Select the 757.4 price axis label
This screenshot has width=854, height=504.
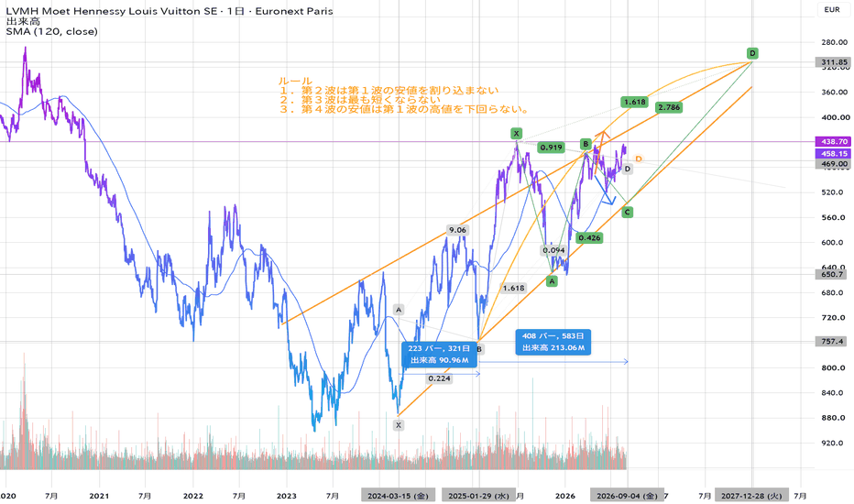(x=833, y=342)
